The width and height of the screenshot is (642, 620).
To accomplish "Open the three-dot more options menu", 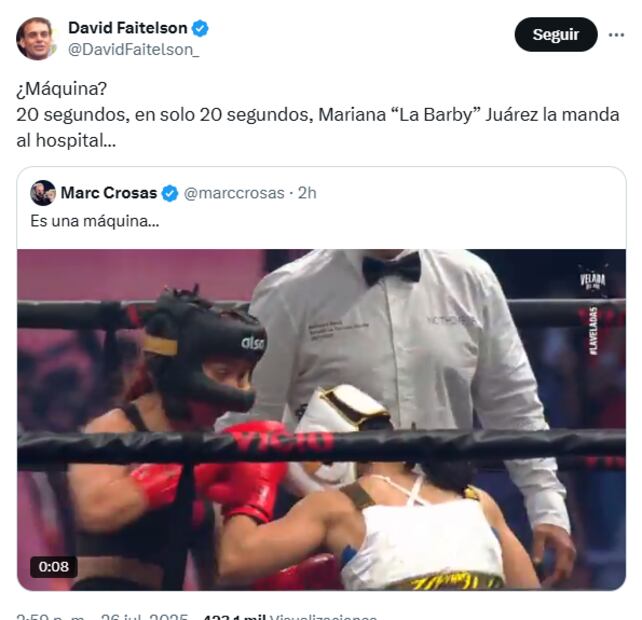I will coord(616,35).
